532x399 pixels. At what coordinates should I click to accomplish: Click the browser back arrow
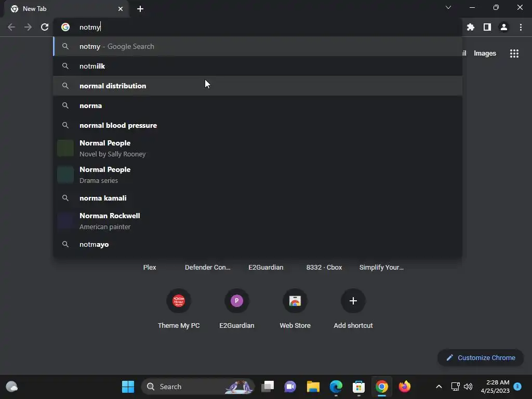pos(11,27)
